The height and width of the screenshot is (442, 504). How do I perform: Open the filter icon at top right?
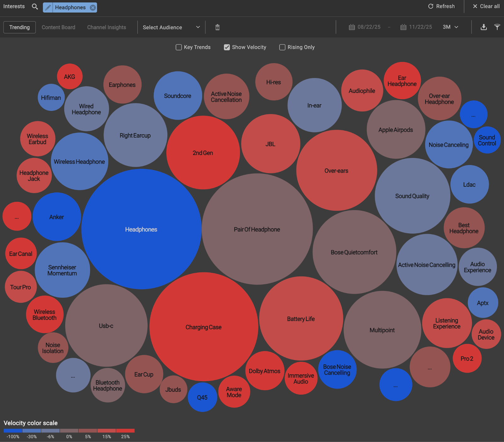pyautogui.click(x=497, y=27)
